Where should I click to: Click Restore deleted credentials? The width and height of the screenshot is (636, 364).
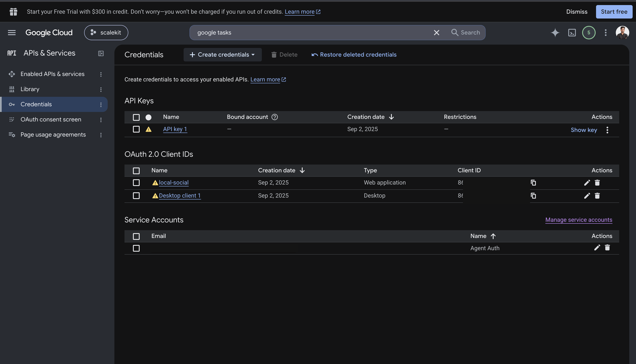[x=354, y=55]
